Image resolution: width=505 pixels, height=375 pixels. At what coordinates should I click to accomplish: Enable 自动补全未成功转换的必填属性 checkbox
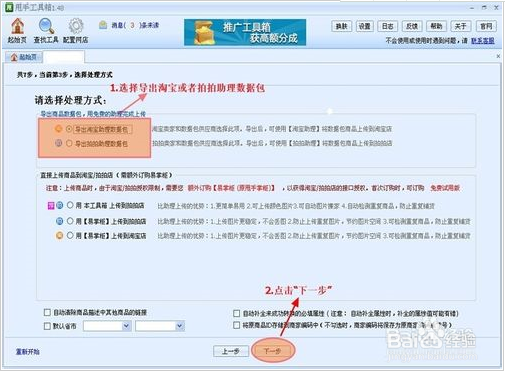click(236, 313)
